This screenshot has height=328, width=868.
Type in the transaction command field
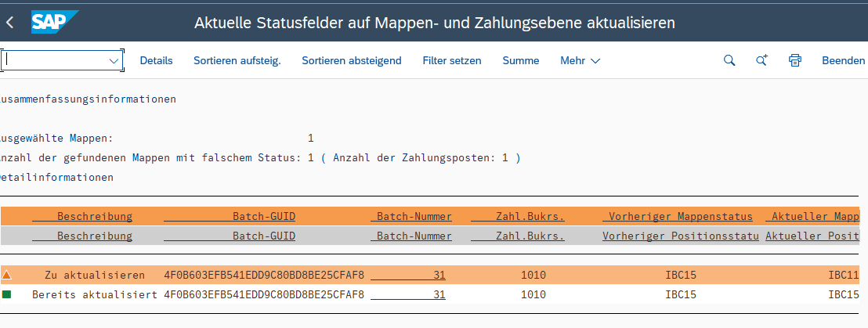click(55, 60)
